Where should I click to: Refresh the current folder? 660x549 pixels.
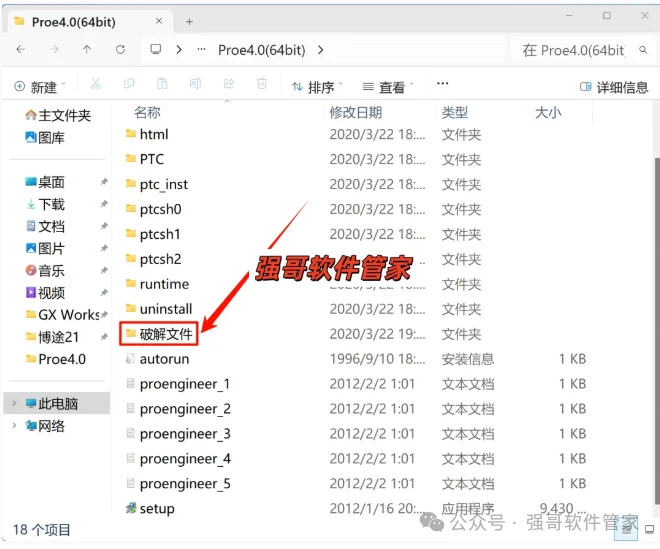pyautogui.click(x=120, y=50)
